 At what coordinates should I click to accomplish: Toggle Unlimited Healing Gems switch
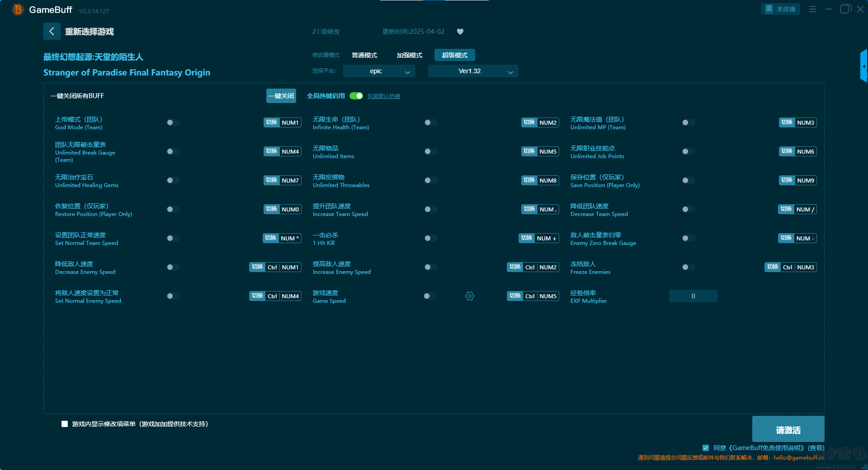pyautogui.click(x=173, y=180)
